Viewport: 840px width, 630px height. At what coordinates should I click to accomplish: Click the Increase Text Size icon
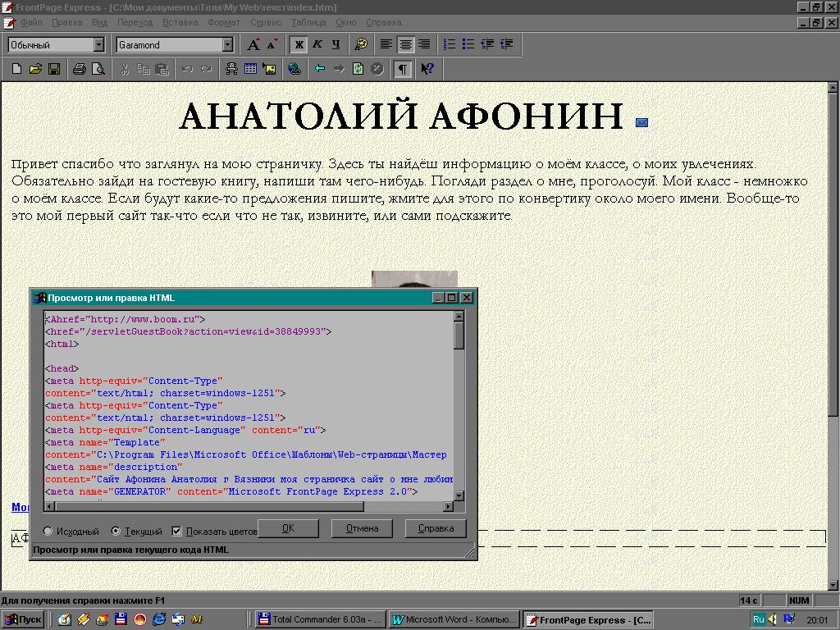(253, 44)
